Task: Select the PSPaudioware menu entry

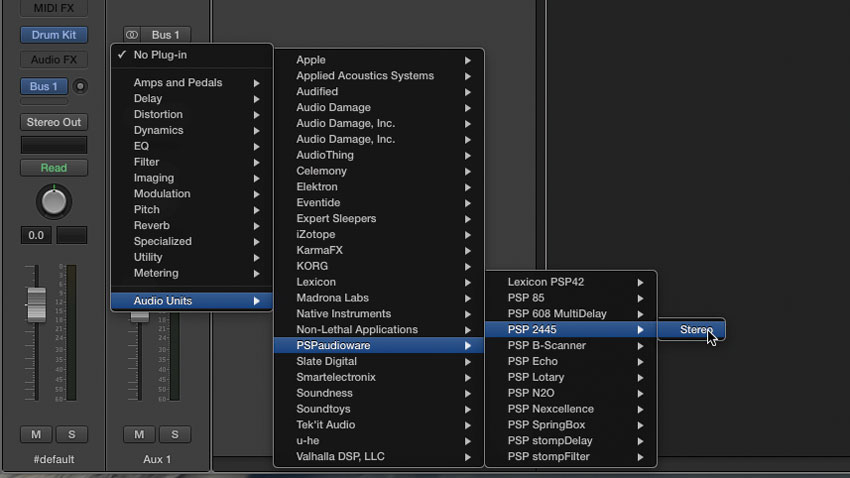Action: tap(379, 345)
